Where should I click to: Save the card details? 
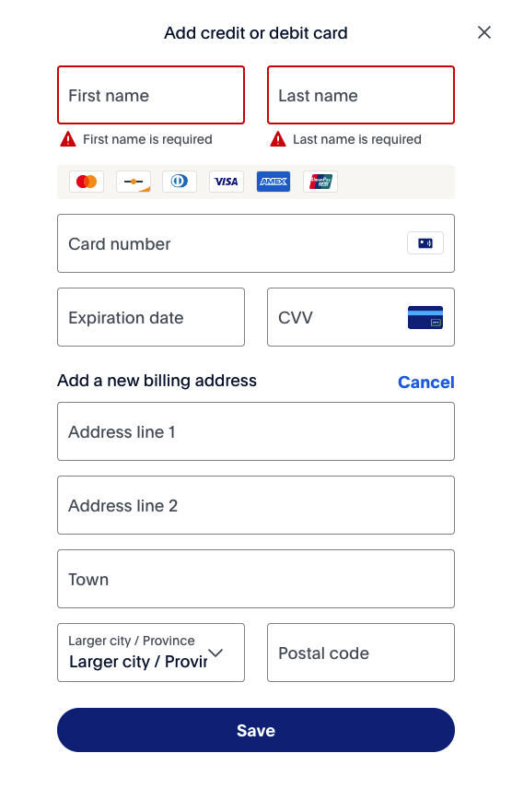click(x=256, y=730)
